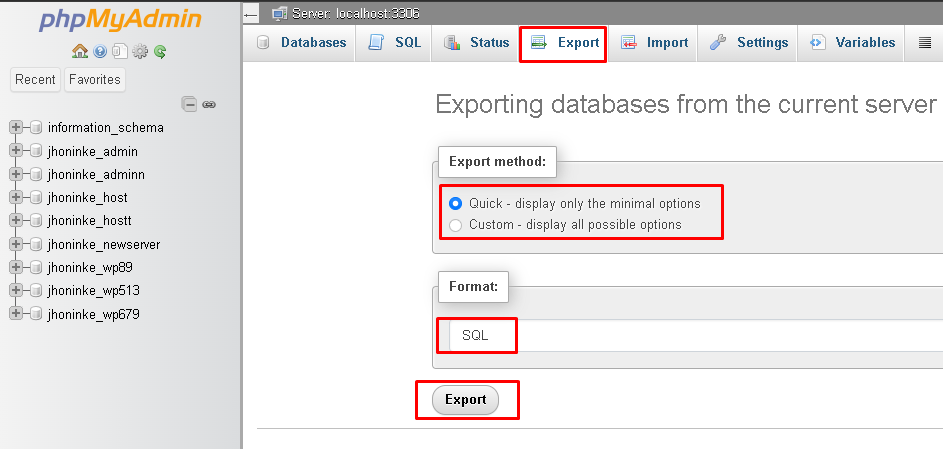943x449 pixels.
Task: Open the jhoninke_newserver database
Action: [x=104, y=245]
